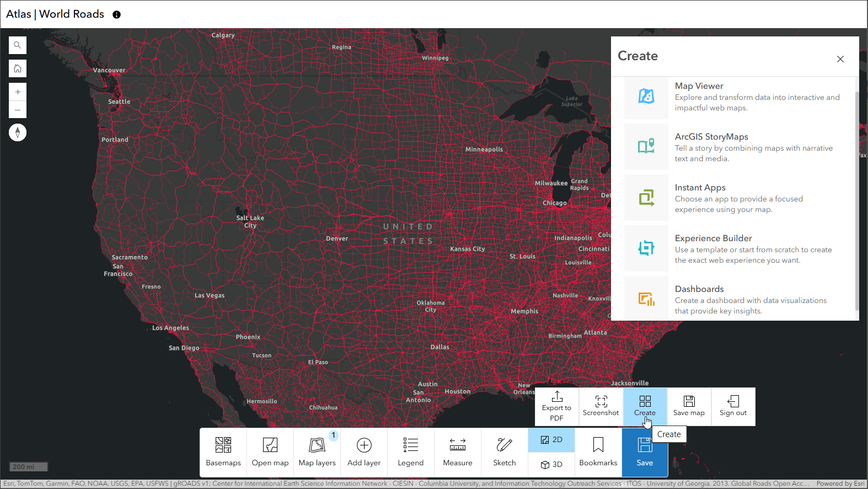Click the Seattle label on the map
Image resolution: width=868 pixels, height=489 pixels.
click(119, 102)
